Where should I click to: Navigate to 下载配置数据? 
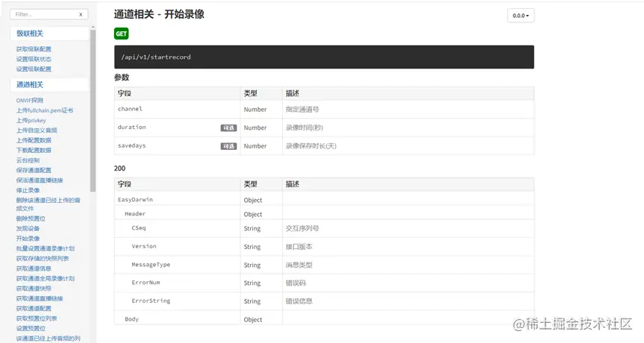point(34,150)
